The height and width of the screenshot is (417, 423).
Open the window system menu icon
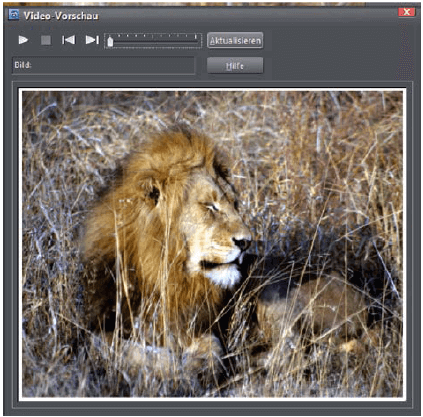14,15
